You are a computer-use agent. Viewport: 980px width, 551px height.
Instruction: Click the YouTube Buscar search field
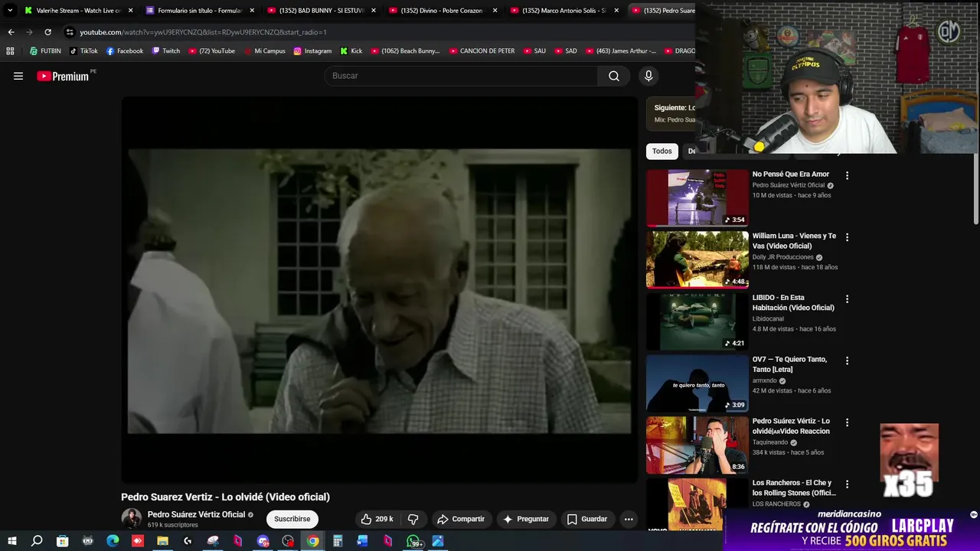(x=462, y=76)
